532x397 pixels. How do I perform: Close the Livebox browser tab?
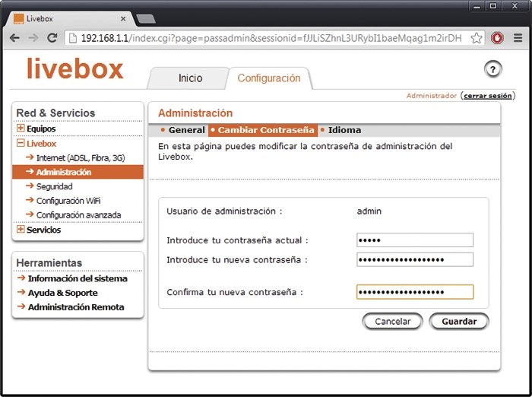point(123,19)
